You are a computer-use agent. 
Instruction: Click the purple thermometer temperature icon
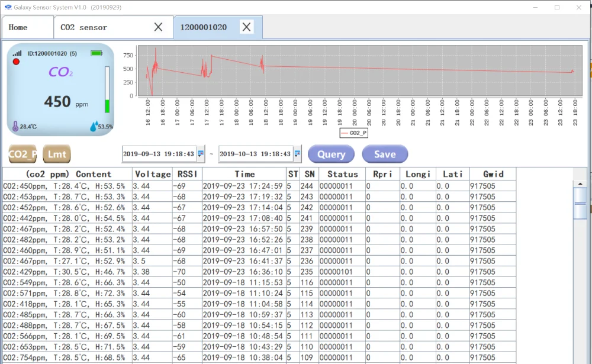[15, 126]
